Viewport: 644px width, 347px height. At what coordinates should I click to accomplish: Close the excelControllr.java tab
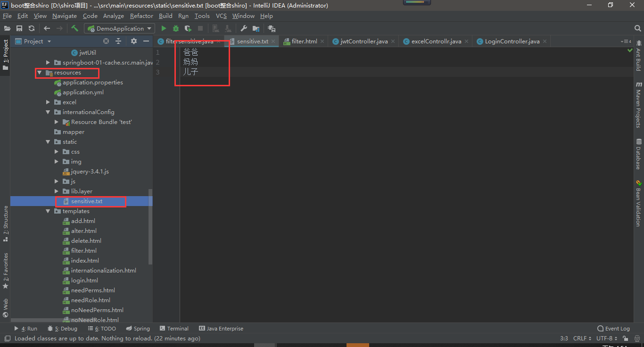click(x=466, y=41)
